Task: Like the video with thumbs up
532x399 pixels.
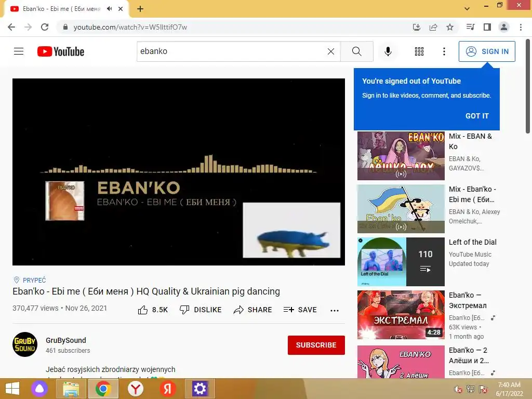Action: pyautogui.click(x=153, y=310)
